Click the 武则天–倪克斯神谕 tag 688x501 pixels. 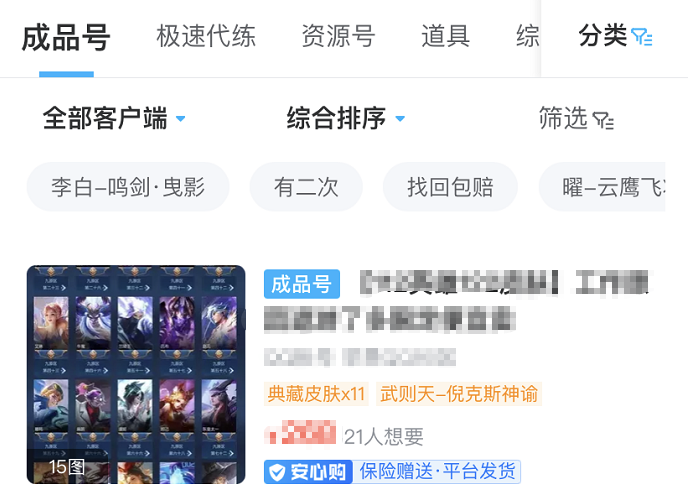[459, 394]
